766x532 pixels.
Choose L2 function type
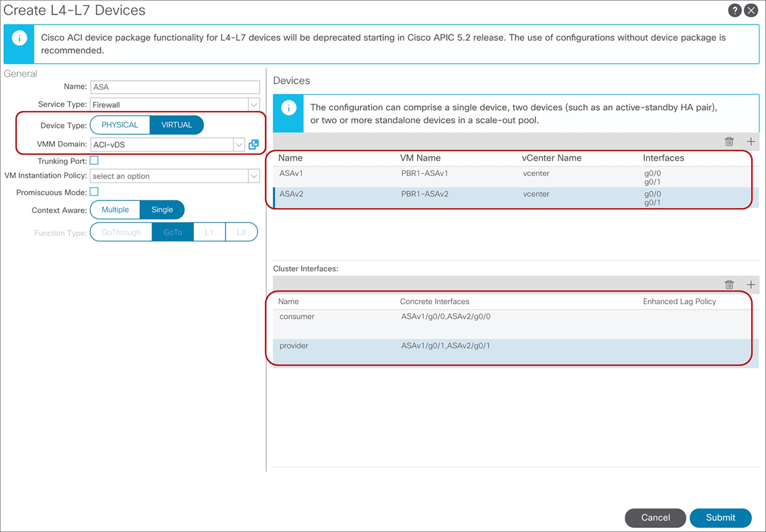241,232
